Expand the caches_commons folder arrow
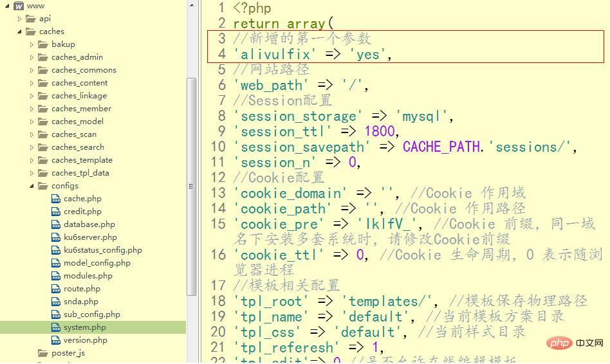The width and height of the screenshot is (610, 364). (32, 70)
